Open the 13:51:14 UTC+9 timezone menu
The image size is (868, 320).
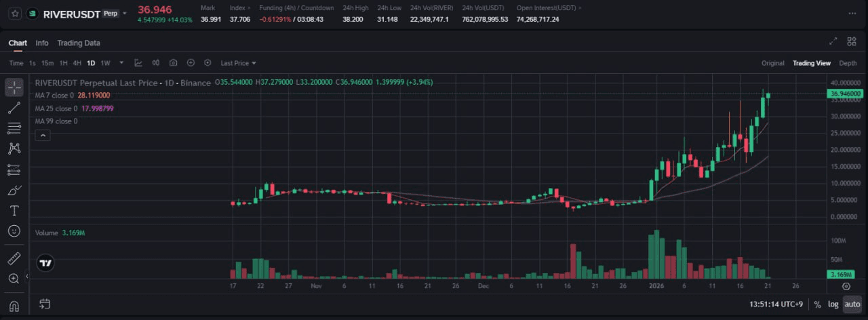pos(778,304)
